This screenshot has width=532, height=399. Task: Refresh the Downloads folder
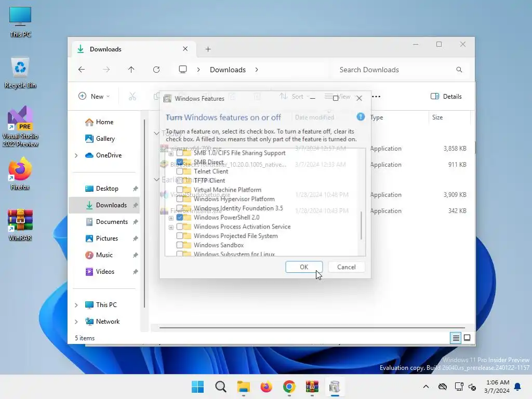[156, 70]
